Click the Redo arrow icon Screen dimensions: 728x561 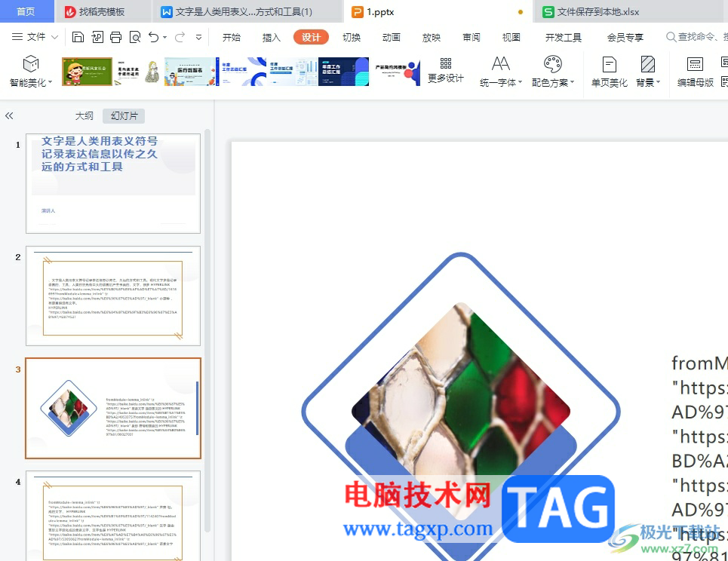click(180, 37)
